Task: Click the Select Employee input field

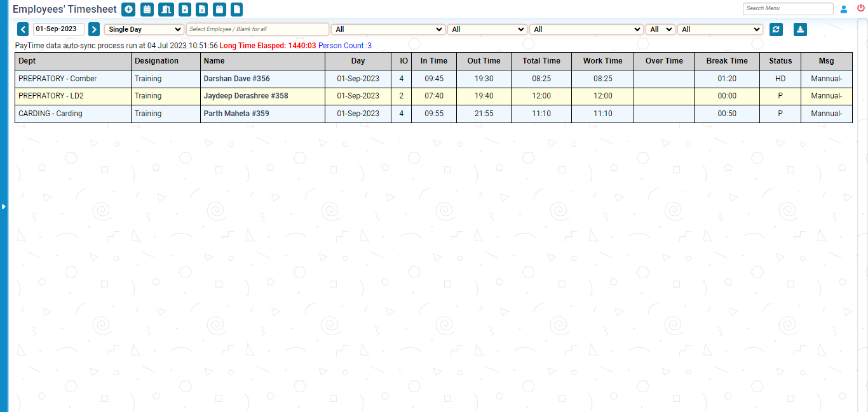Action: pos(257,29)
